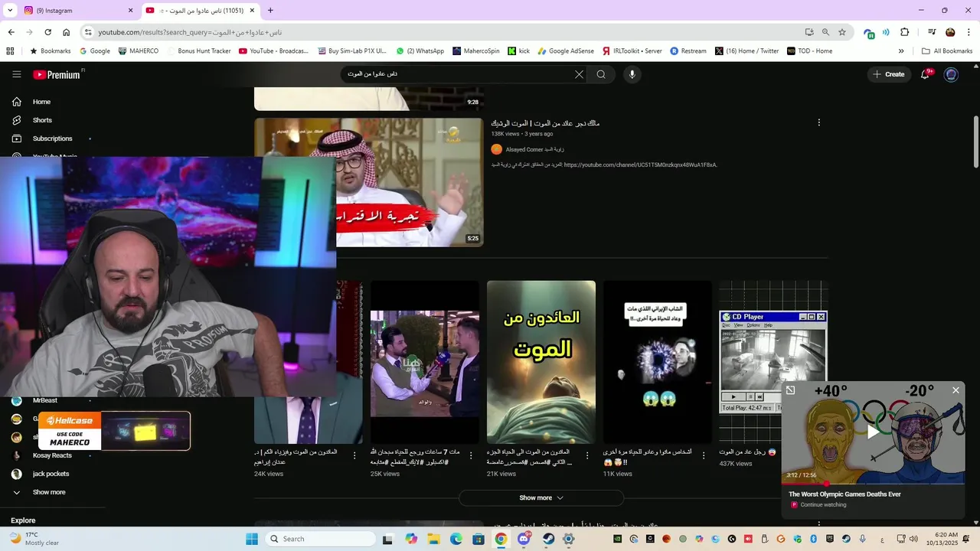This screenshot has width=980, height=551.
Task: Reload the page
Action: [47, 32]
